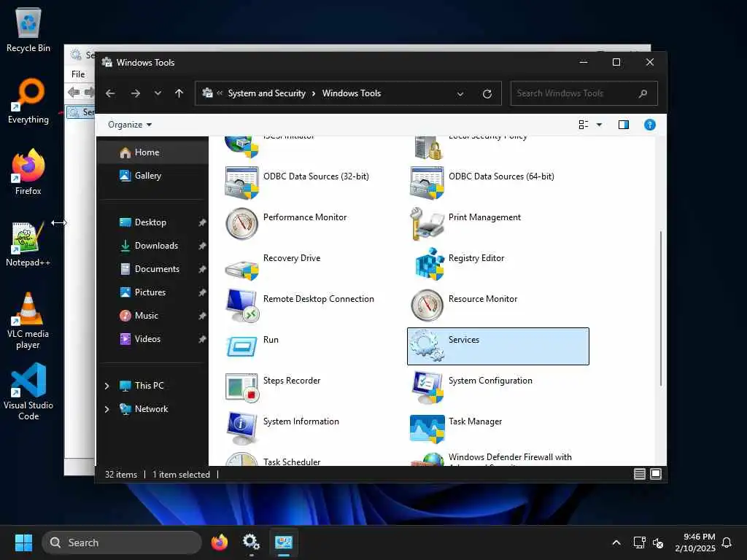The height and width of the screenshot is (560, 747).
Task: Select the Performance Monitor gauge icon
Action: tap(241, 224)
